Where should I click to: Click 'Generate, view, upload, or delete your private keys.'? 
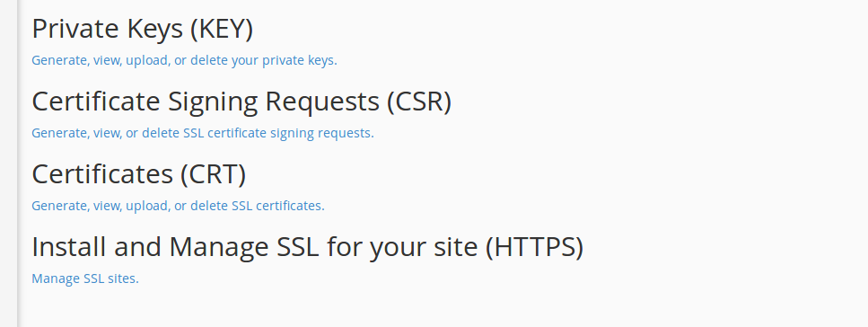pyautogui.click(x=184, y=60)
